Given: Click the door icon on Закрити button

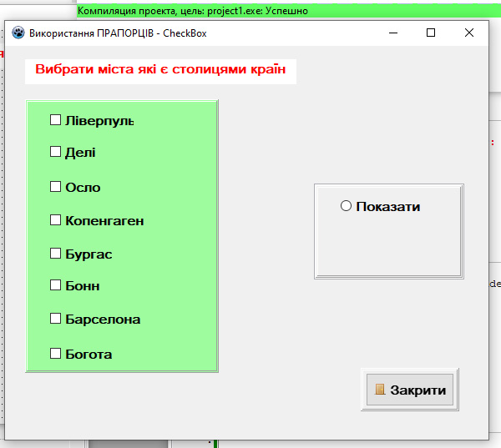Looking at the screenshot, I should click(380, 390).
